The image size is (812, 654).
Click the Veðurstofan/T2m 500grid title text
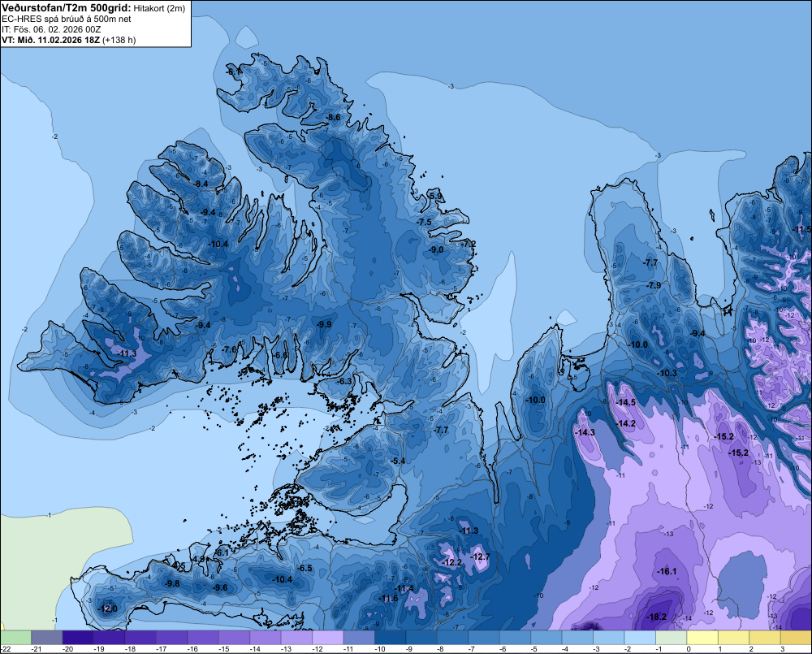(67, 8)
